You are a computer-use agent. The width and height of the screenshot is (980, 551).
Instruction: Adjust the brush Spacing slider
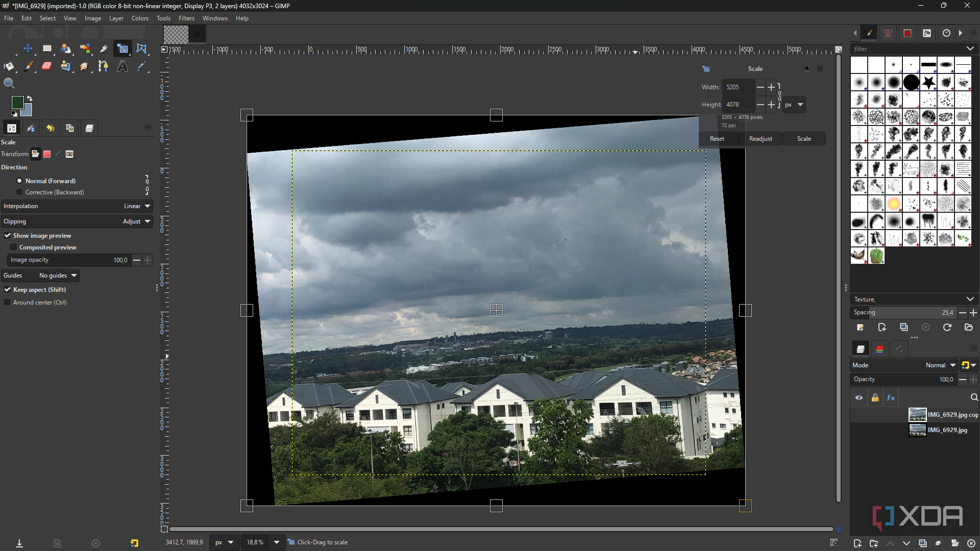click(903, 313)
